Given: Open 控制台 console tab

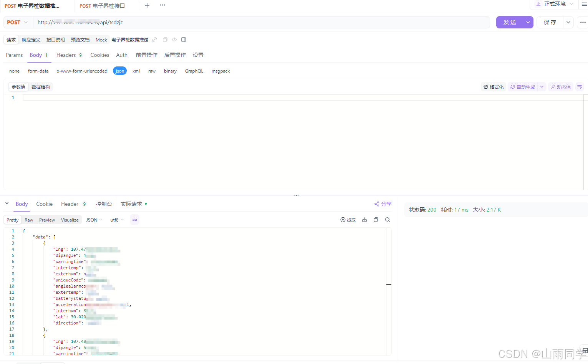Looking at the screenshot, I should [104, 204].
